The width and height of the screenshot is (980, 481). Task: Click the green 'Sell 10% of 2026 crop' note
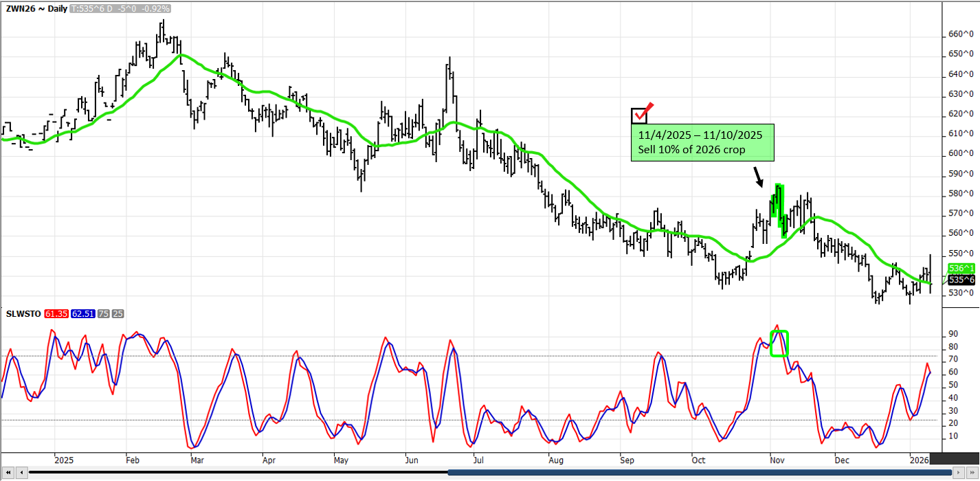click(702, 143)
